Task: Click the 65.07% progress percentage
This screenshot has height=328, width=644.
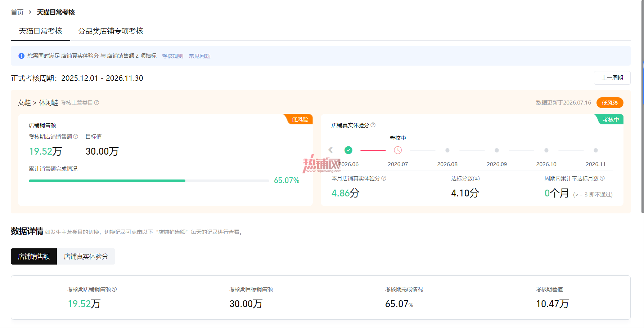Action: pyautogui.click(x=287, y=181)
